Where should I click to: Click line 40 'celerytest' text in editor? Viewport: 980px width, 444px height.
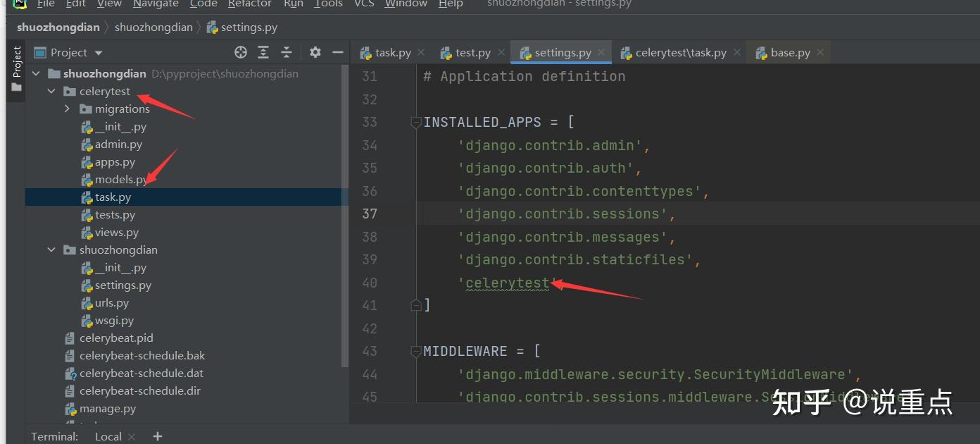tap(508, 283)
